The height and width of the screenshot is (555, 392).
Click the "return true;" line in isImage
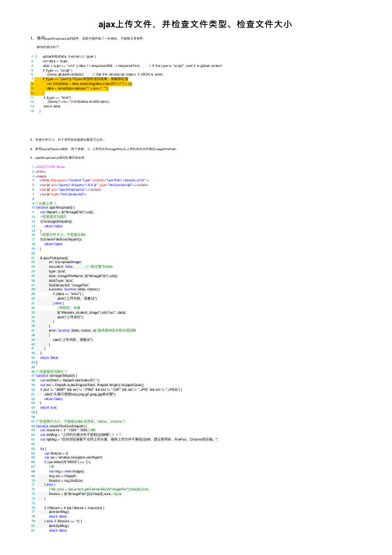pos(48,408)
